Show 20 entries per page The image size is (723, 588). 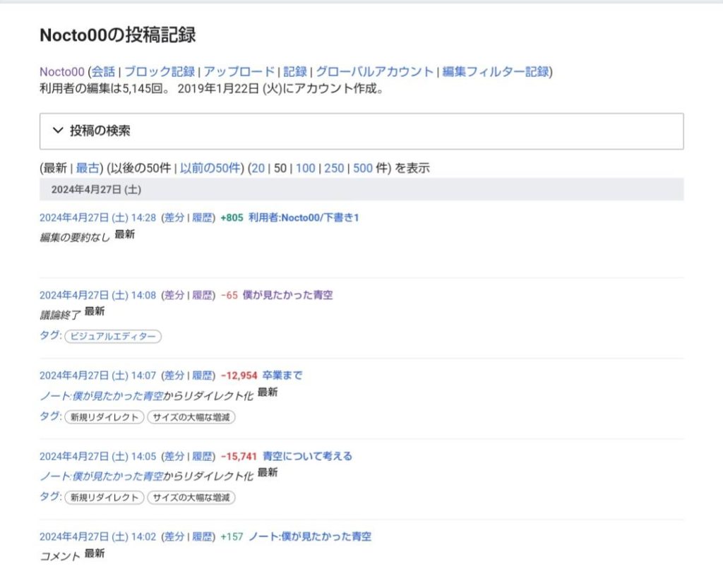pyautogui.click(x=258, y=168)
